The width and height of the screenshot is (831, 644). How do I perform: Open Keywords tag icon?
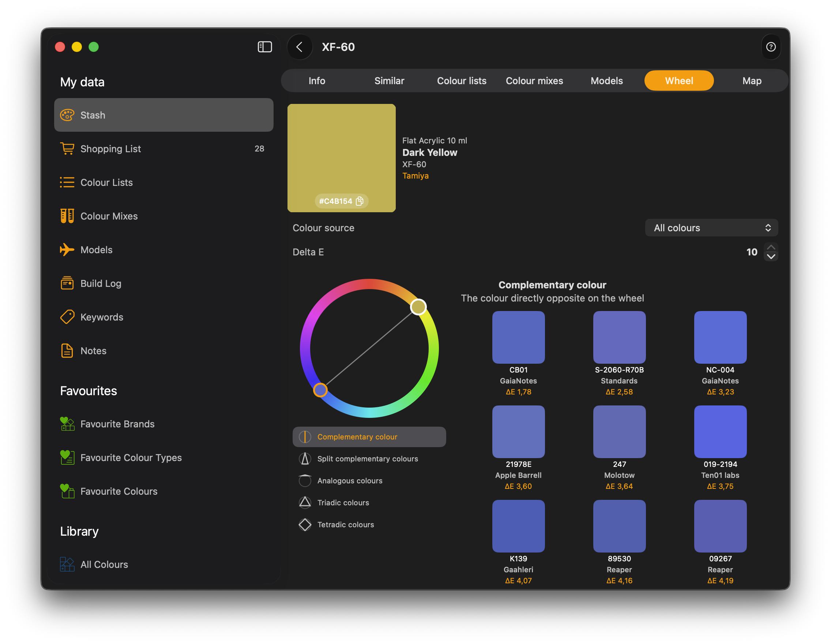(x=67, y=317)
